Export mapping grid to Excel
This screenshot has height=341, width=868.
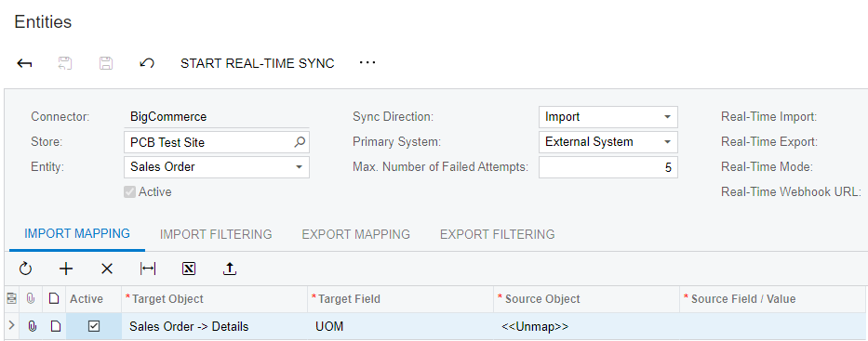pyautogui.click(x=189, y=269)
